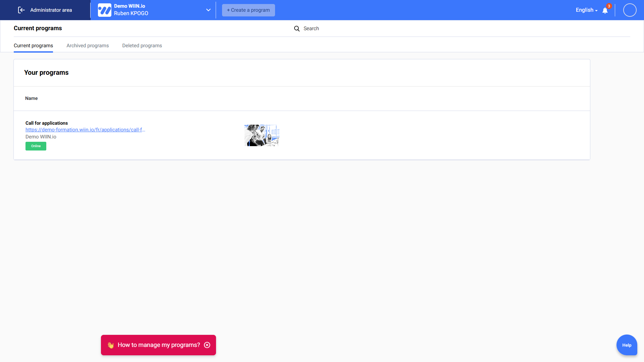The height and width of the screenshot is (362, 644).
Task: Open the demo-formation.wiin.io applications link
Action: [x=85, y=130]
